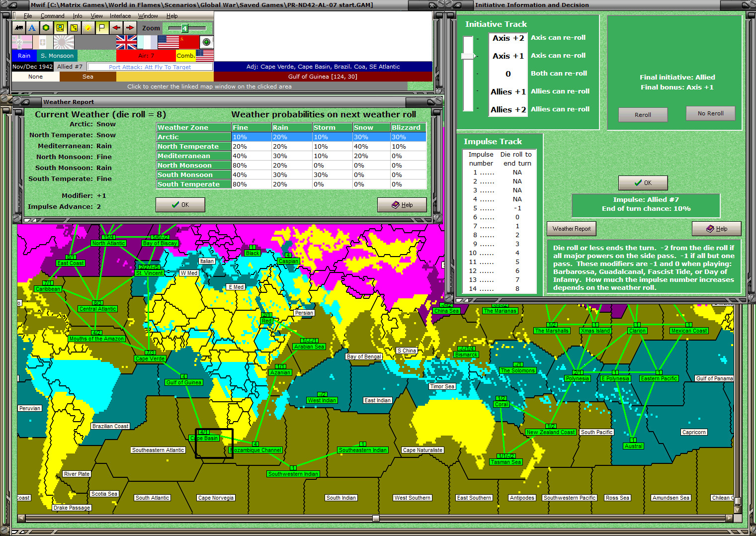Click the 'S. Monsoon' status box

pyautogui.click(x=57, y=56)
